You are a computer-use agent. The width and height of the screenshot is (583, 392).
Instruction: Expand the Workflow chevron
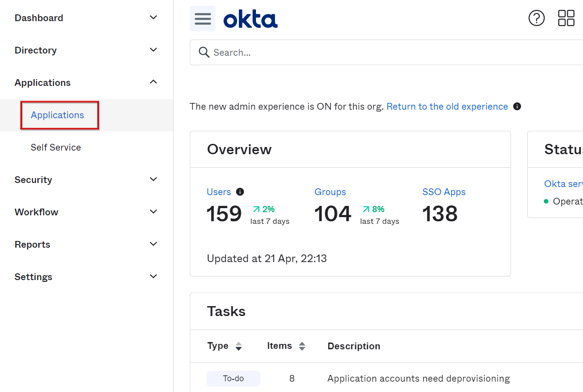(153, 212)
